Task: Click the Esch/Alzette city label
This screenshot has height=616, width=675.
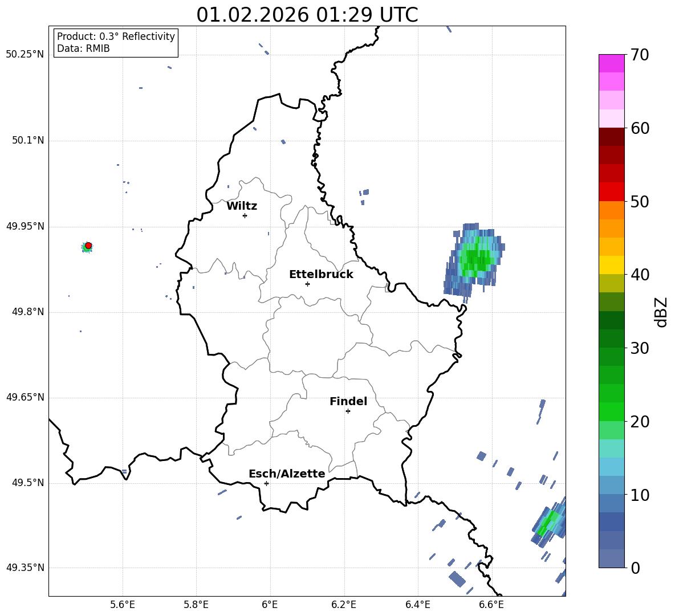Action: click(x=287, y=474)
